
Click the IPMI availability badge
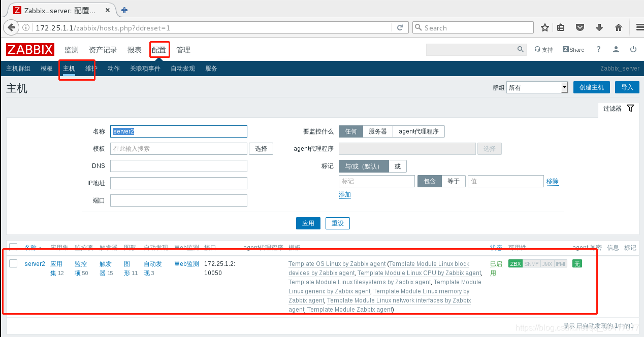click(x=561, y=263)
